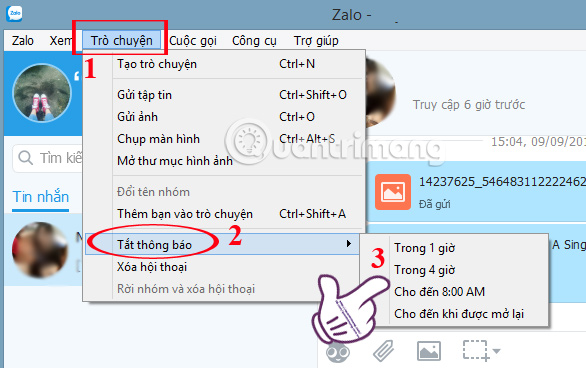Open the orange image file icon
Image resolution: width=586 pixels, height=368 pixels.
(393, 192)
